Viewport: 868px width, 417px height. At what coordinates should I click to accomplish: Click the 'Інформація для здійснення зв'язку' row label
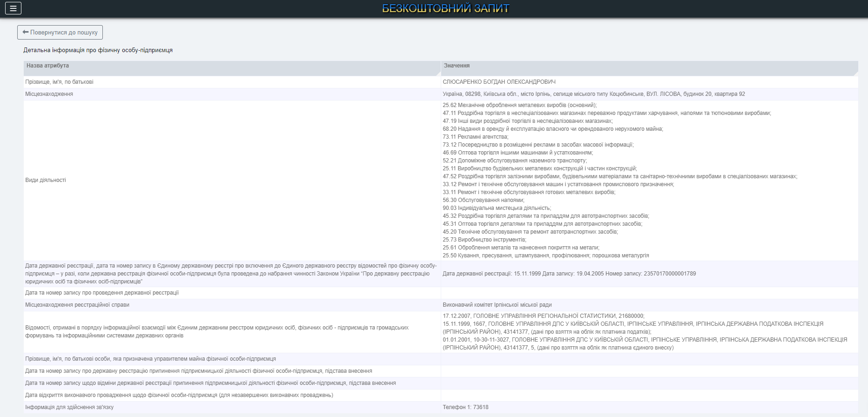tap(69, 407)
